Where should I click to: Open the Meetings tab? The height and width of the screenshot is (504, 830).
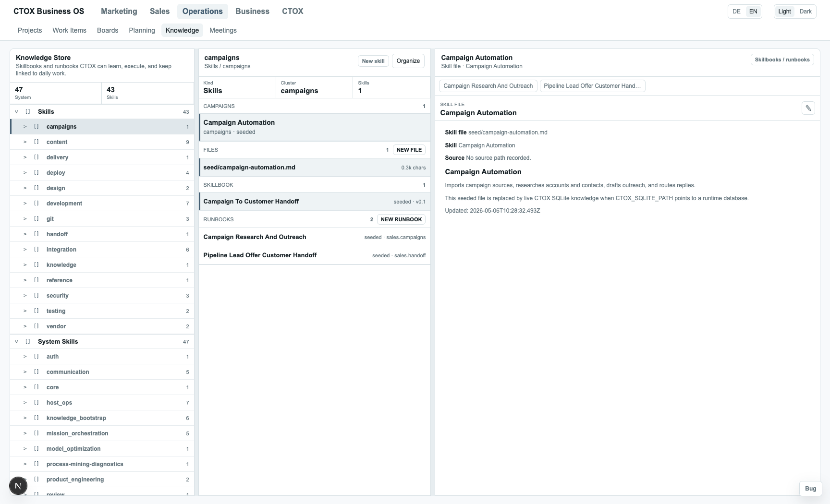pos(223,30)
